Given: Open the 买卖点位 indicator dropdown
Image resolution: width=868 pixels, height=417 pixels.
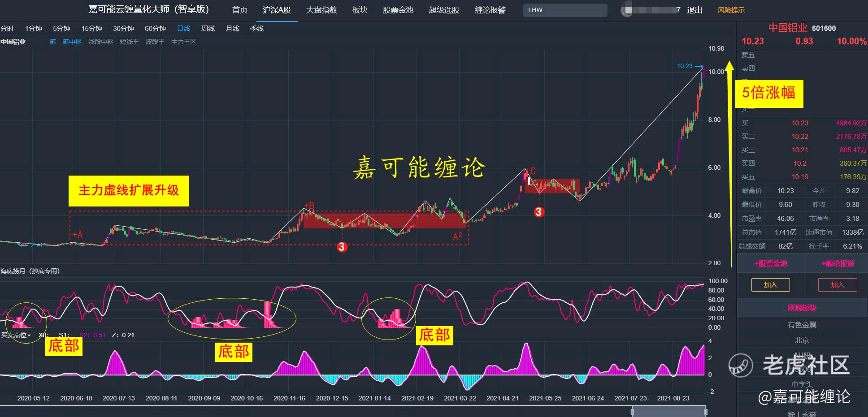Looking at the screenshot, I should 16,335.
